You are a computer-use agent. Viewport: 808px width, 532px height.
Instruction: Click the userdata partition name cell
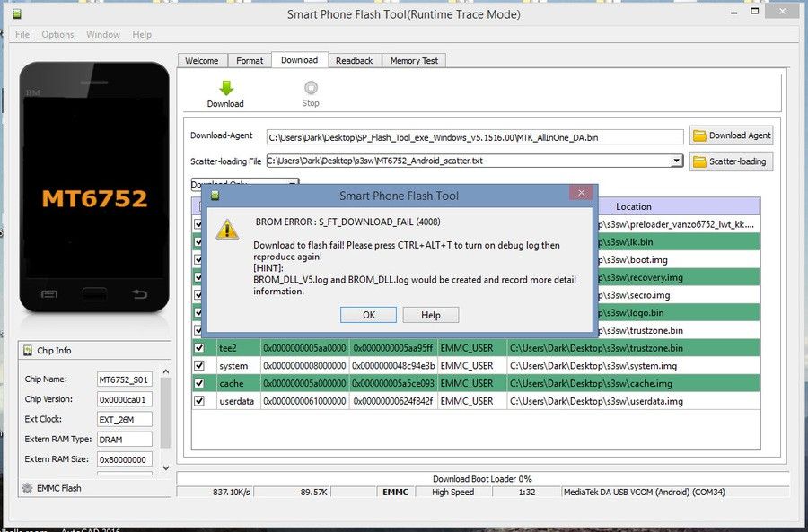(238, 401)
